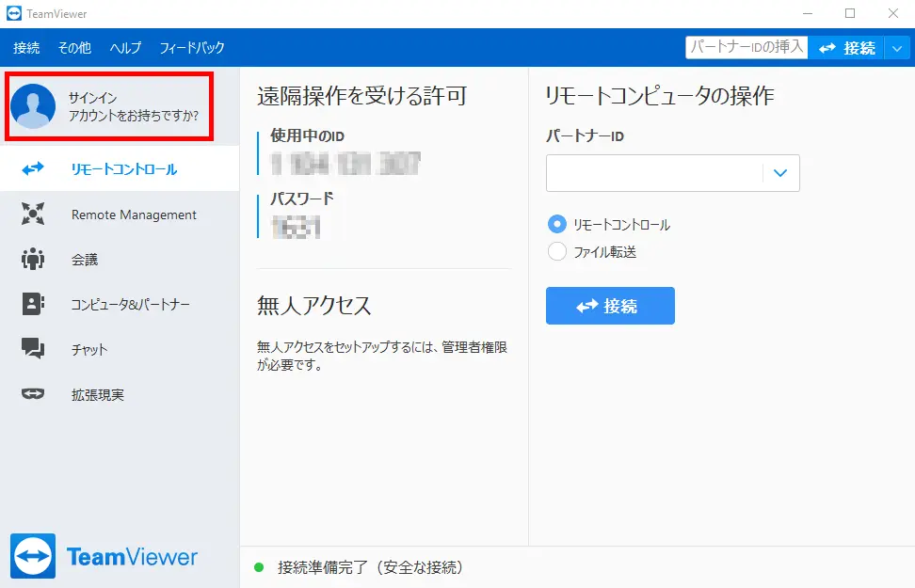Screen dimensions: 915x588
Task: Open the ヘルプ menu
Action: 125,48
